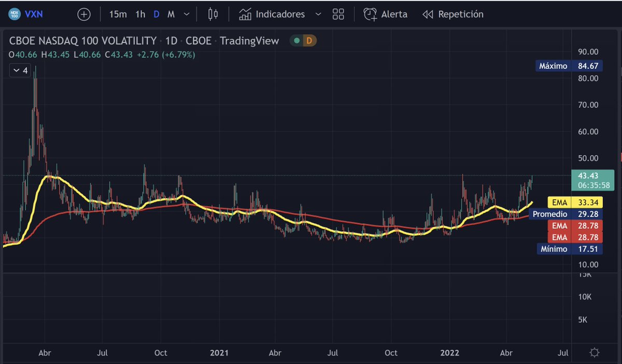Viewport: 622px width, 364px height.
Task: Click the 2021 label on time axis
Action: 219,353
